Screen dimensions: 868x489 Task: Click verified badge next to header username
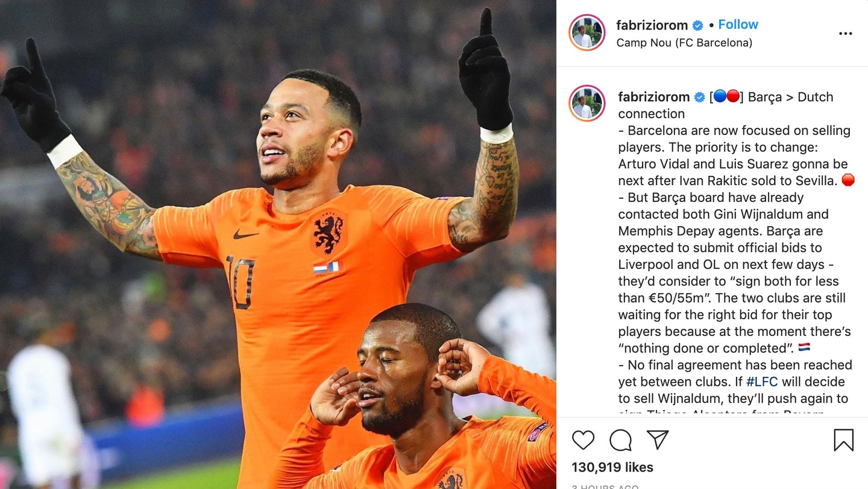tap(698, 25)
